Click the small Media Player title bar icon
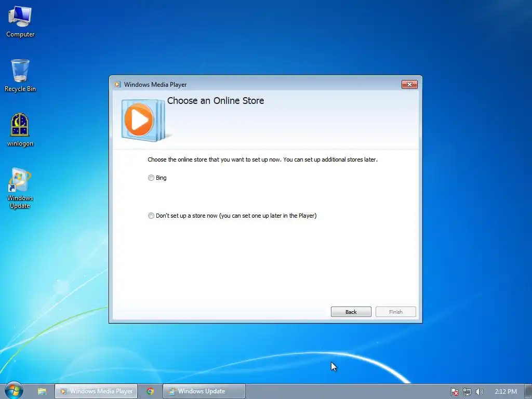Image resolution: width=532 pixels, height=399 pixels. [117, 85]
